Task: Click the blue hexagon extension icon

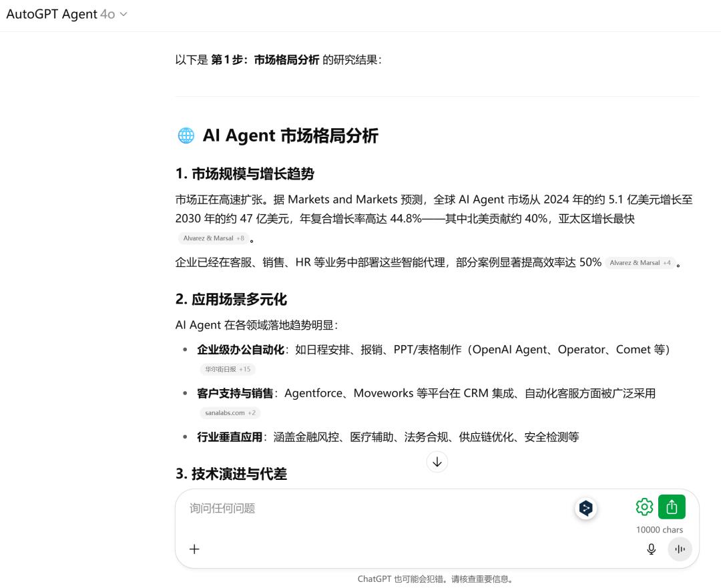Action: tap(586, 508)
